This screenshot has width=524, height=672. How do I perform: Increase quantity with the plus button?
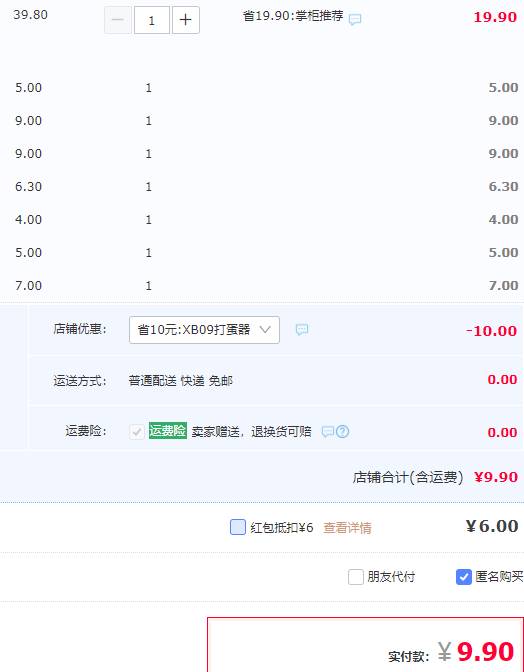(x=186, y=20)
